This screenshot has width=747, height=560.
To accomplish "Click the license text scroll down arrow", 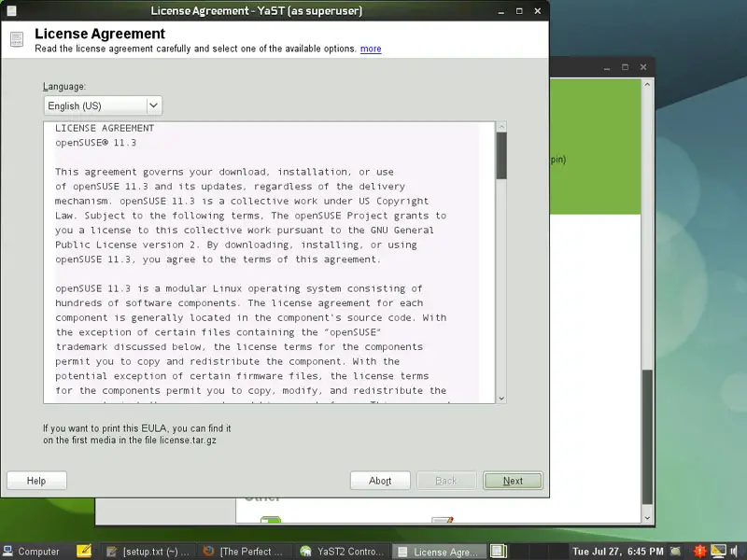I will 501,399.
